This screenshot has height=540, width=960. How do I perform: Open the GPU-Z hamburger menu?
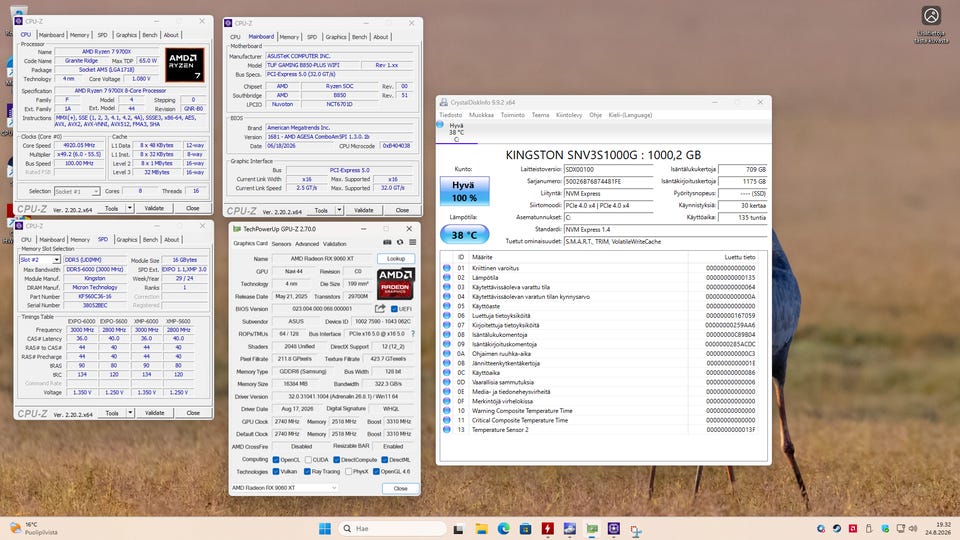pyautogui.click(x=413, y=242)
